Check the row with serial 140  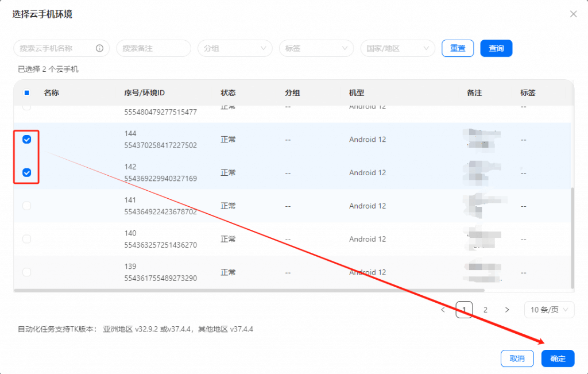[26, 239]
